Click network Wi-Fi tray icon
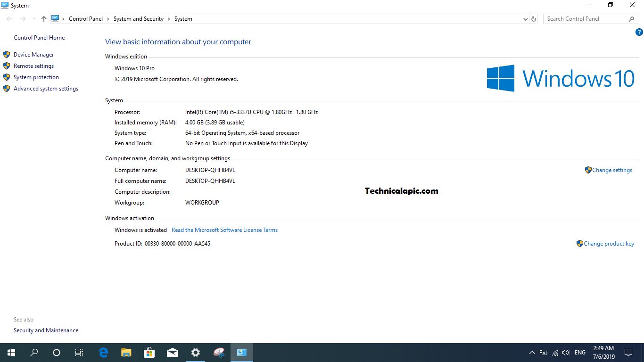This screenshot has width=644, height=362. [x=555, y=353]
